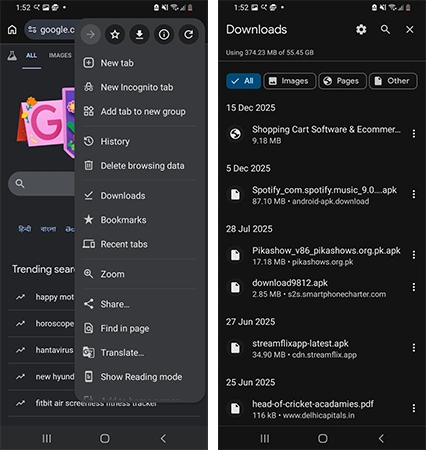Choose Translate… from the menu
This screenshot has height=450, width=426.
(x=140, y=353)
